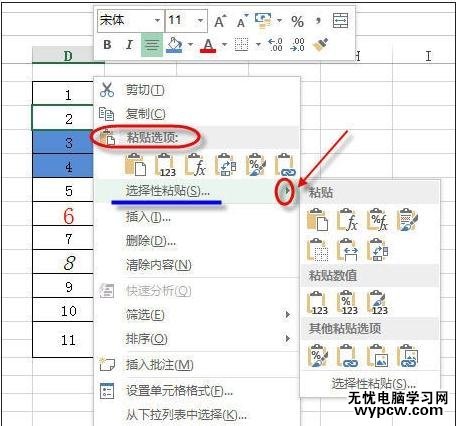Click Paste Link icon in context menu
The height and width of the screenshot is (426, 459).
(x=286, y=165)
